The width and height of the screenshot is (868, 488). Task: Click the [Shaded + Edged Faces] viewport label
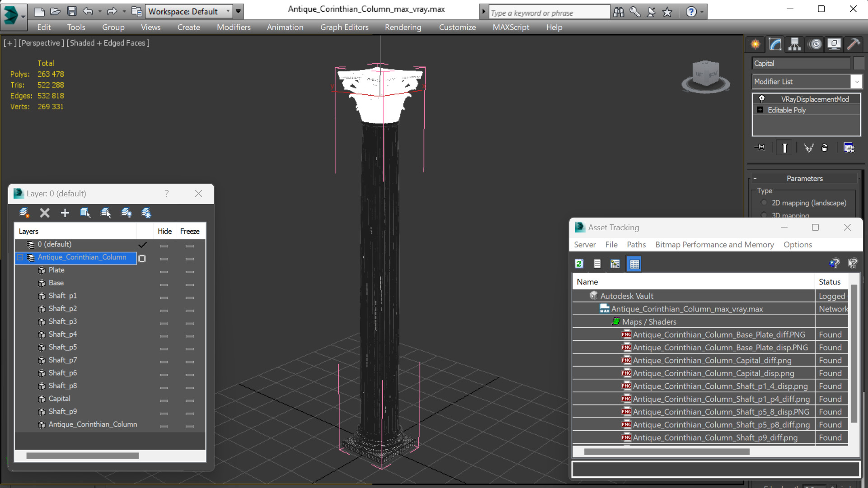point(108,43)
